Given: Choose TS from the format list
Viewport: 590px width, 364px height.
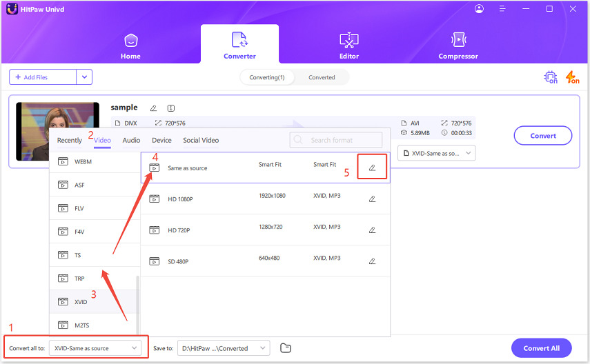Looking at the screenshot, I should pos(95,255).
